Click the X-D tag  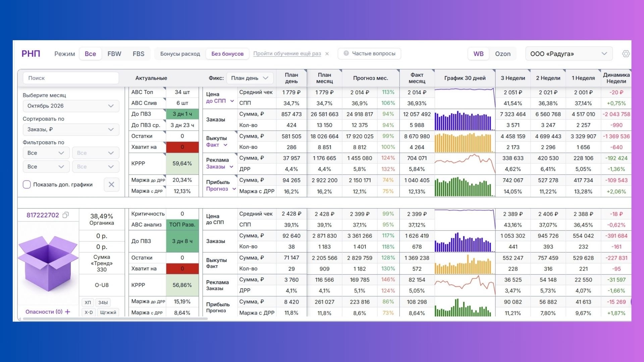[x=89, y=312]
